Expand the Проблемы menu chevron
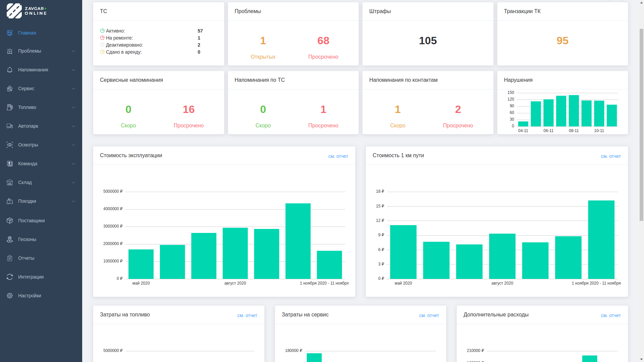The image size is (644, 362). point(73,51)
